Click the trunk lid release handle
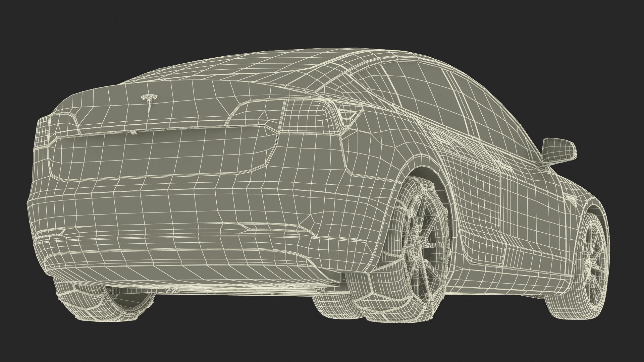 [x=134, y=133]
